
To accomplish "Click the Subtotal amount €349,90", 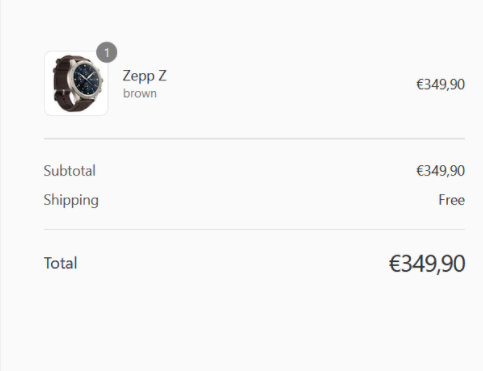I will (440, 171).
